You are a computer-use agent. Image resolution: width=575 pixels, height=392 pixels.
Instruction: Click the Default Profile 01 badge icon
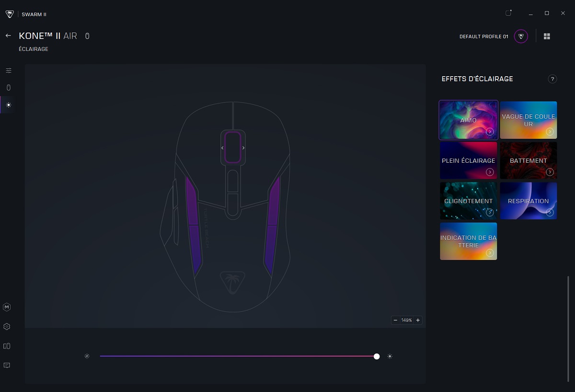click(521, 36)
